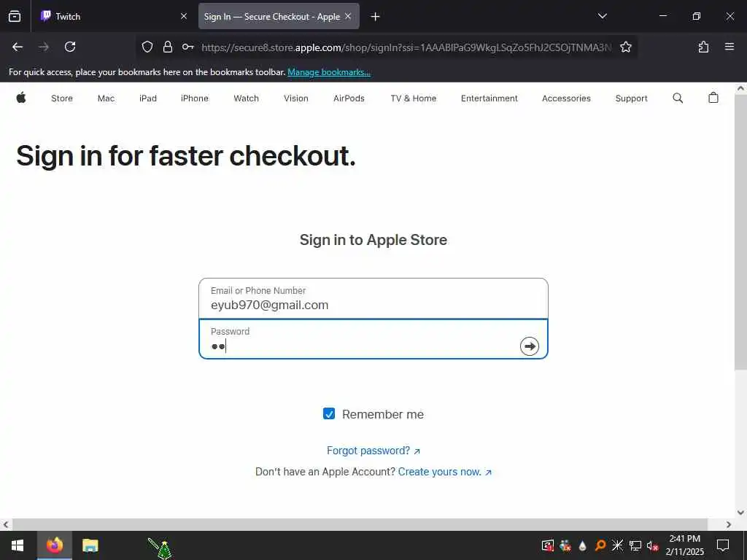Click the white droplet tray icon

(583, 545)
